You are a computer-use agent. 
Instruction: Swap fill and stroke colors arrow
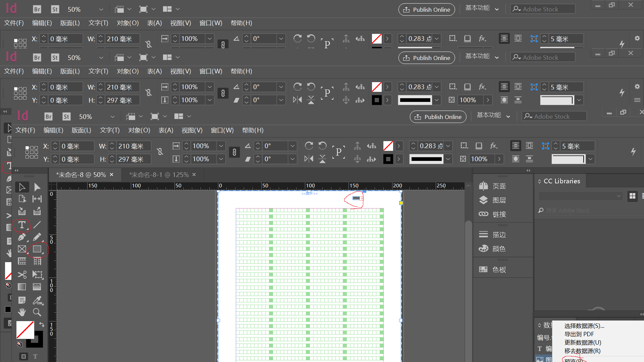[x=42, y=324]
